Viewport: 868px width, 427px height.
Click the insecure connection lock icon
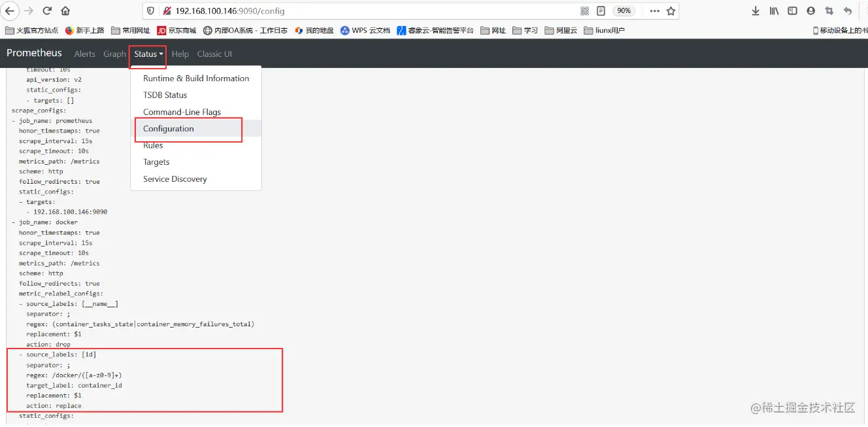click(x=167, y=11)
